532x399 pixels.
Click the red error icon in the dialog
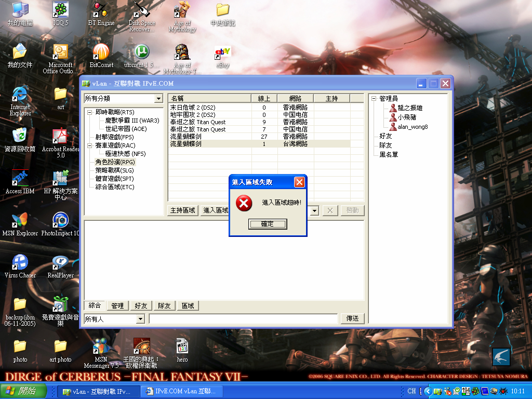coord(244,204)
